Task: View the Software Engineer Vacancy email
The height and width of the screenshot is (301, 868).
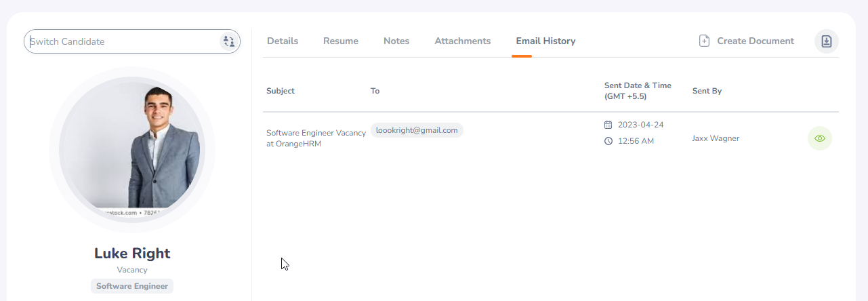Action: click(820, 138)
